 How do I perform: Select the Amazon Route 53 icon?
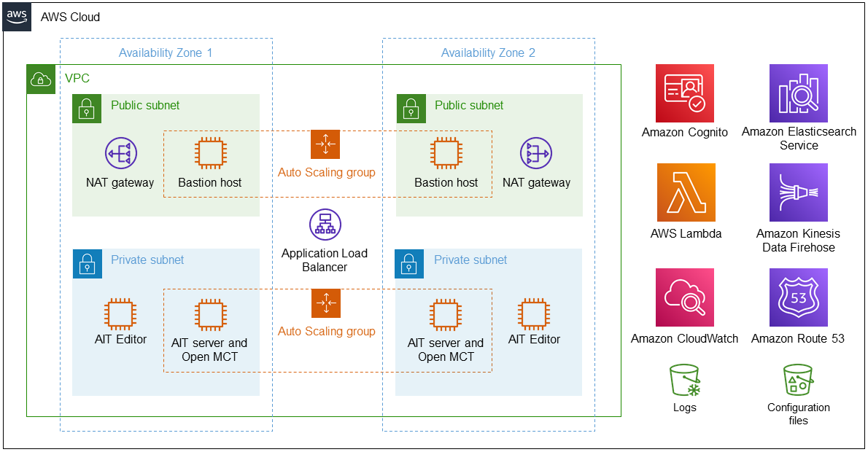tap(799, 297)
